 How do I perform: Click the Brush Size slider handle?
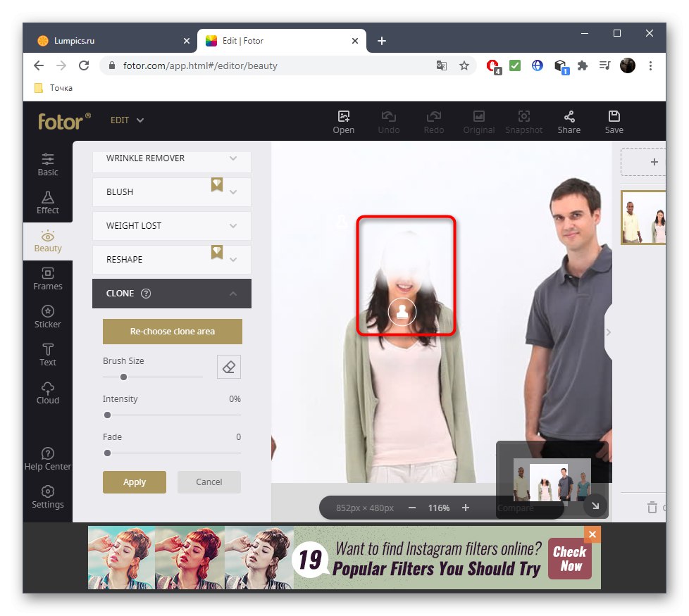123,377
